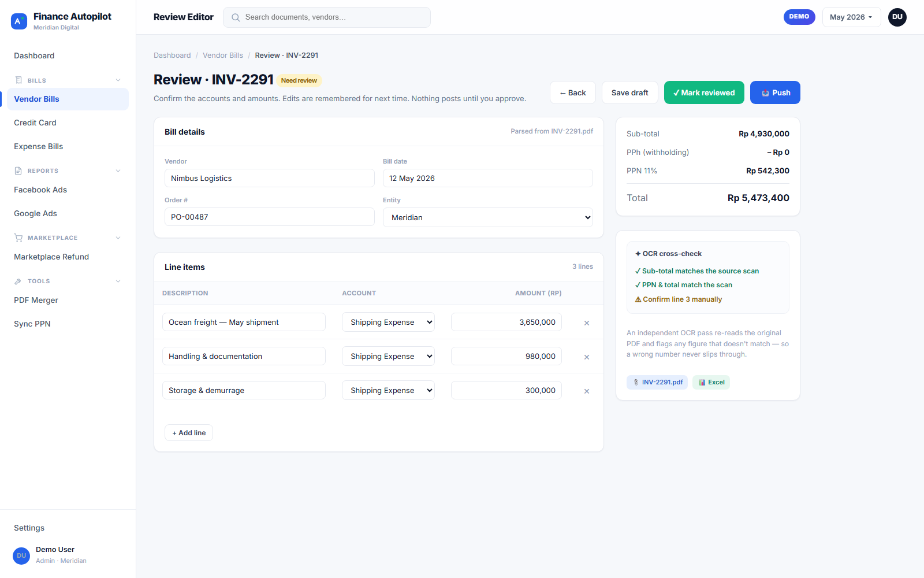Open the May 2026 period dropdown
This screenshot has height=578, width=924.
click(851, 17)
